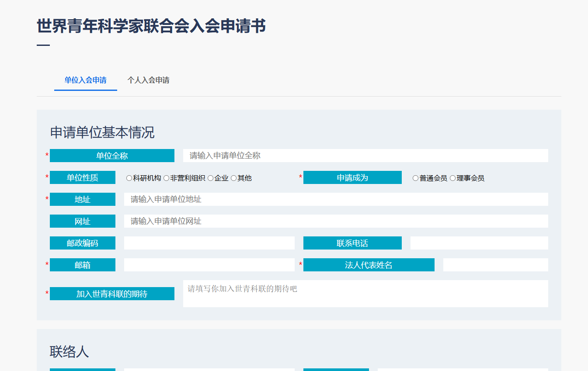
Task: Choose the 非营利组织 radio option
Action: [166, 178]
